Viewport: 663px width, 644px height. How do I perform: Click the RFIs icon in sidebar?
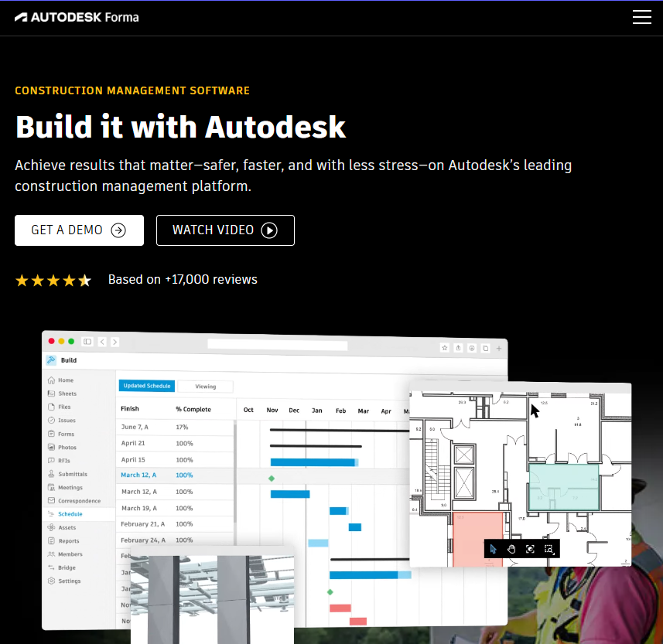[x=51, y=460]
